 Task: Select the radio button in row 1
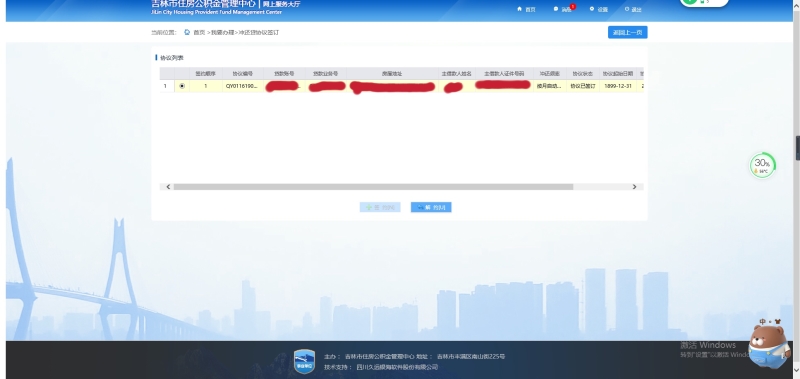tap(182, 86)
